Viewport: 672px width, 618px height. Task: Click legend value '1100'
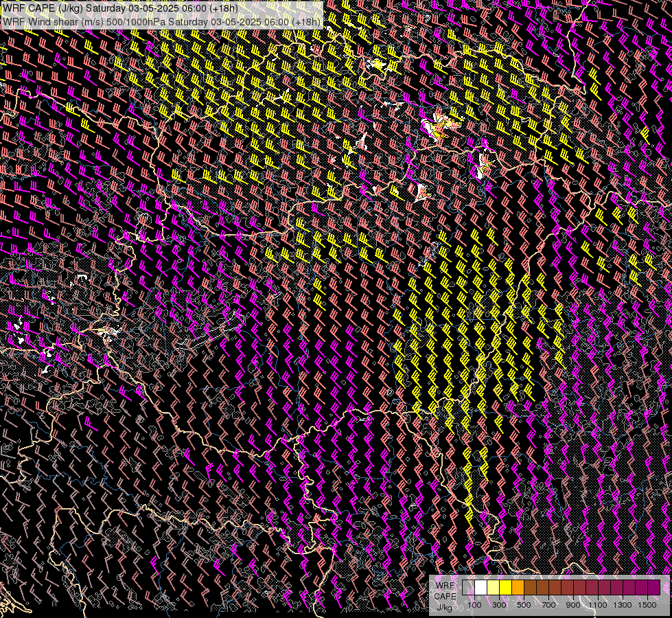click(598, 605)
